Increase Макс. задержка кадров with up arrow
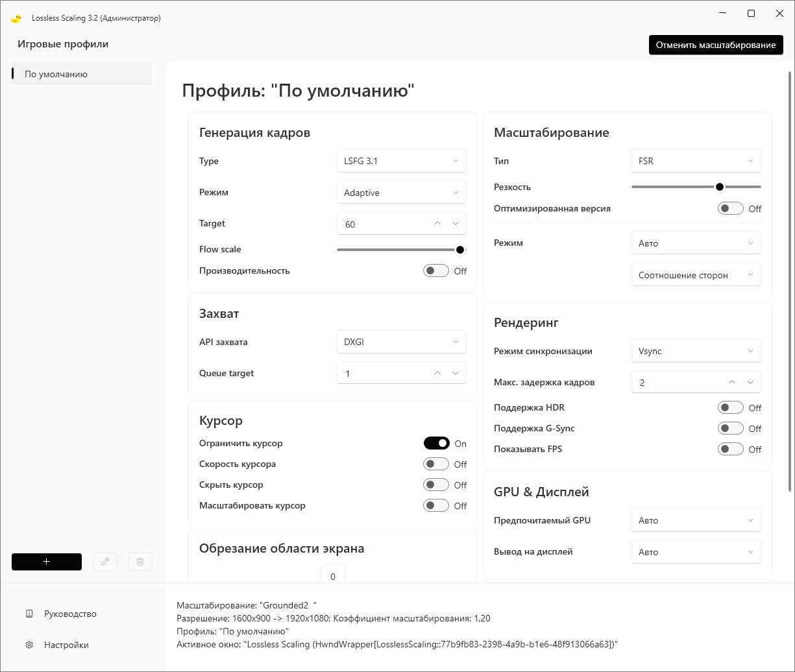The height and width of the screenshot is (672, 795). point(732,382)
